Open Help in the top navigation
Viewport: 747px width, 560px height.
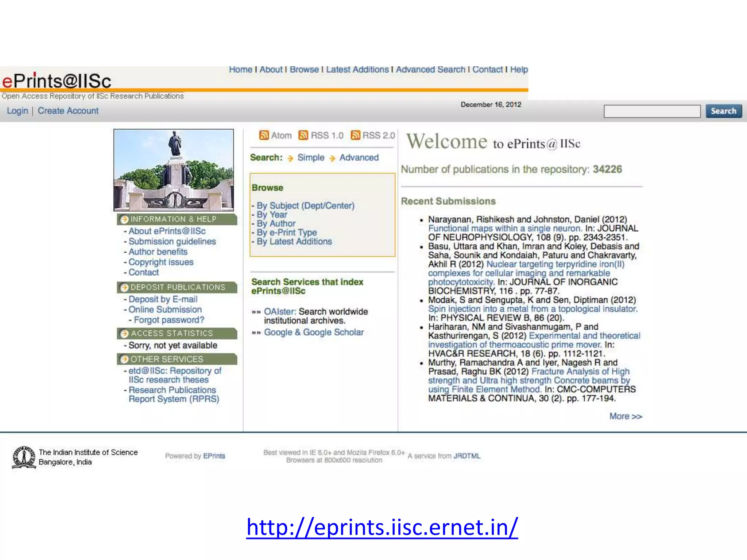pyautogui.click(x=519, y=69)
